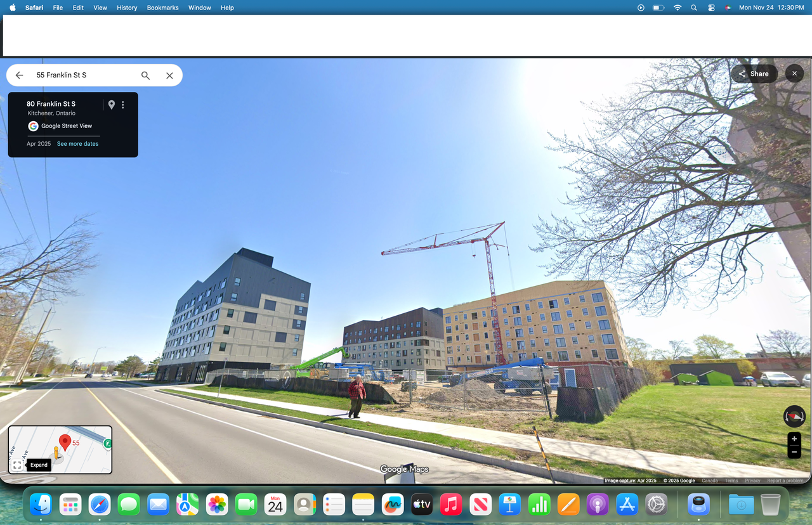This screenshot has width=812, height=525.
Task: Click the Report a problem link
Action: [x=785, y=481]
